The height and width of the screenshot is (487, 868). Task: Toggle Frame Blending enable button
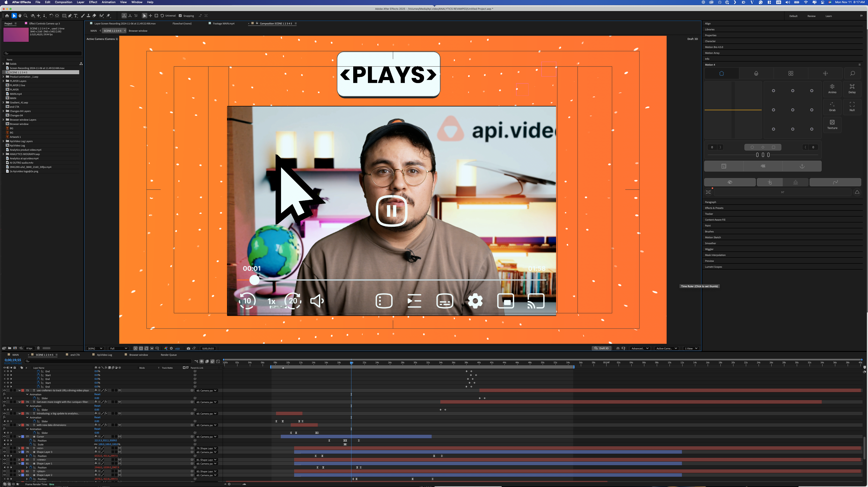207,361
